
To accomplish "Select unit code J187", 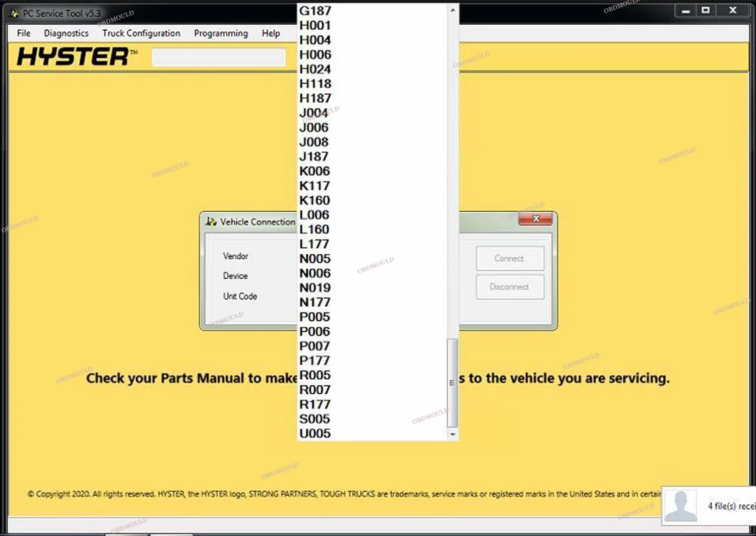I will 372,157.
